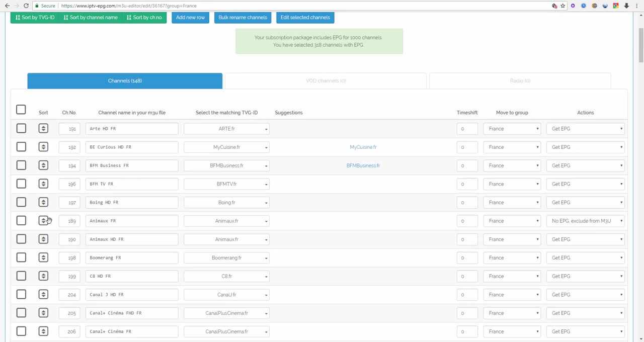Click Bulk rename channels button

click(243, 17)
